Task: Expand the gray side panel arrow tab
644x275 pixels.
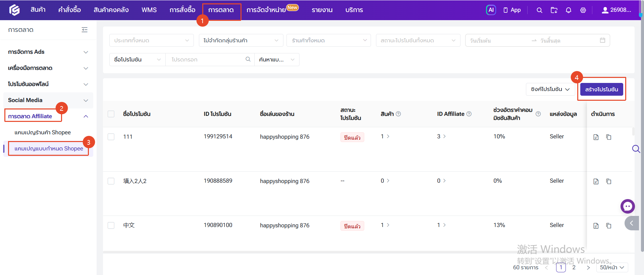Action: (x=632, y=223)
